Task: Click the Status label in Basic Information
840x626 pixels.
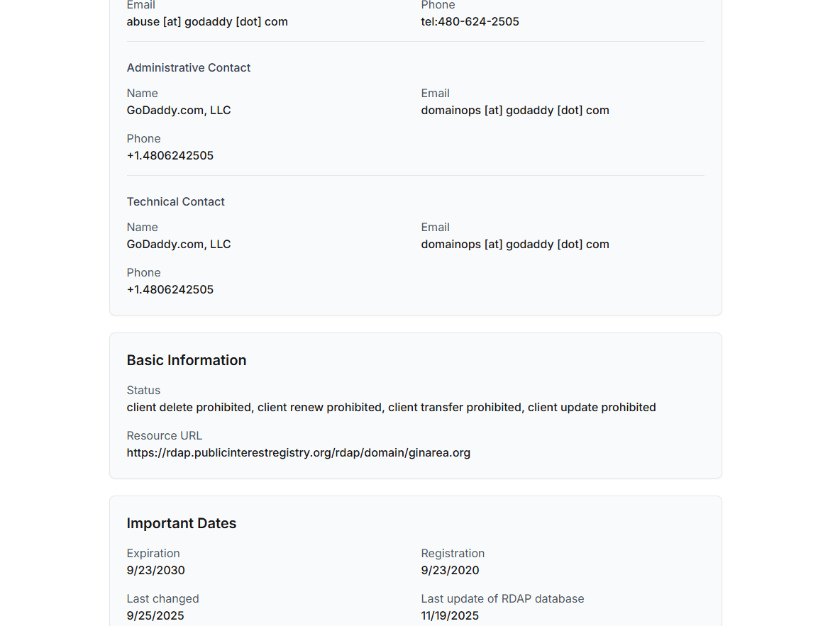Action: coord(143,390)
